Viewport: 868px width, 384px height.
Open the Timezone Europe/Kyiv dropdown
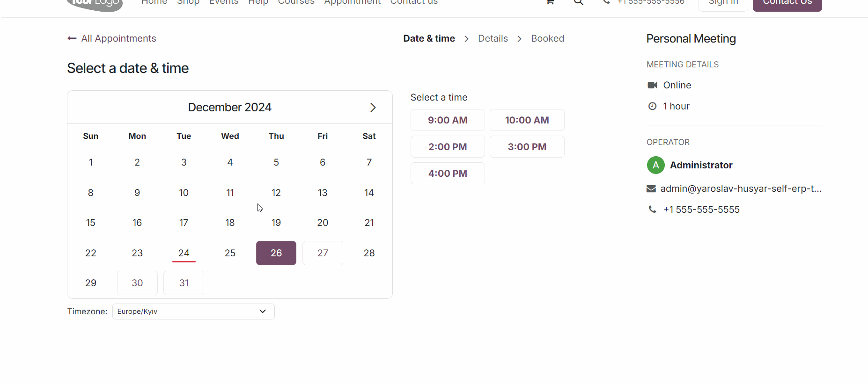click(x=193, y=312)
